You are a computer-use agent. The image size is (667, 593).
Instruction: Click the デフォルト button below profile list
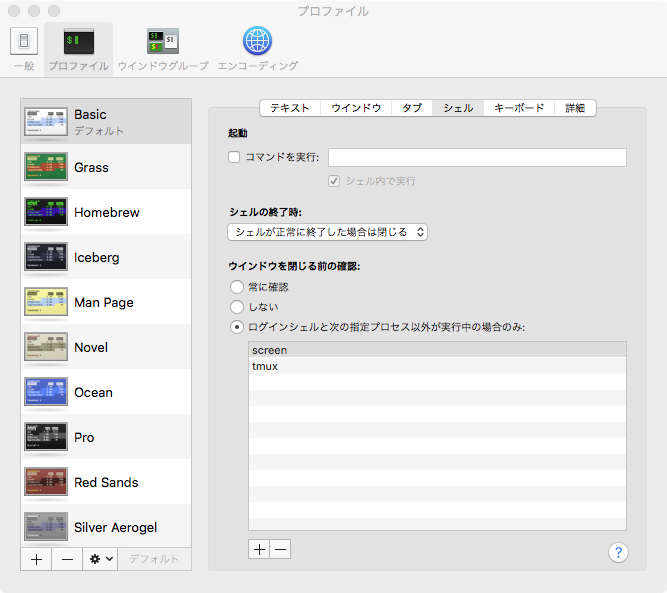click(154, 559)
